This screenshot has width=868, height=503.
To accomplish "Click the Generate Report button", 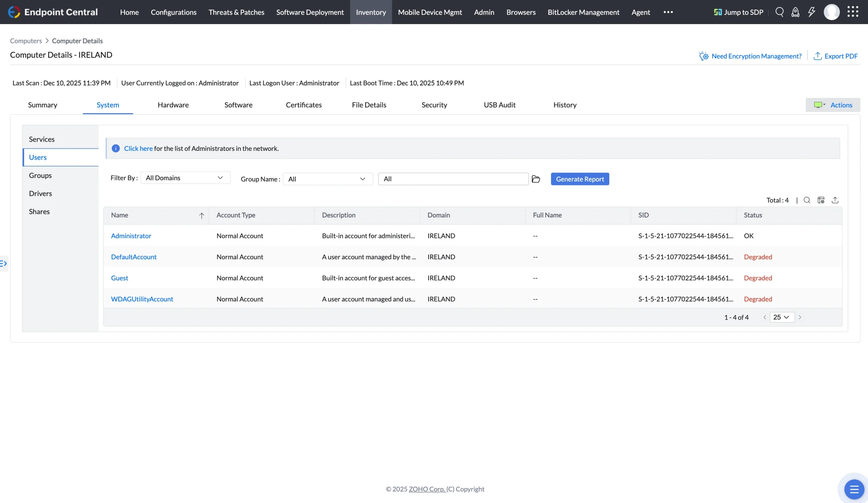I will tap(580, 179).
